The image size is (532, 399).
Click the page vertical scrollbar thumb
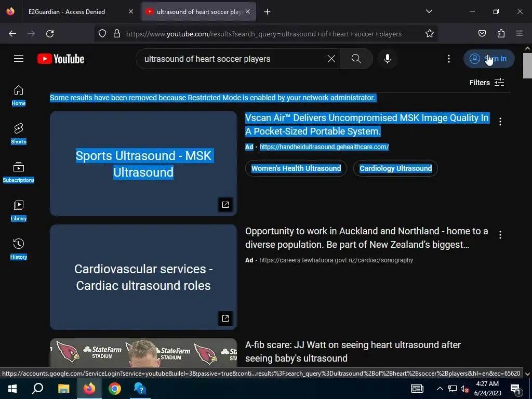(x=528, y=65)
